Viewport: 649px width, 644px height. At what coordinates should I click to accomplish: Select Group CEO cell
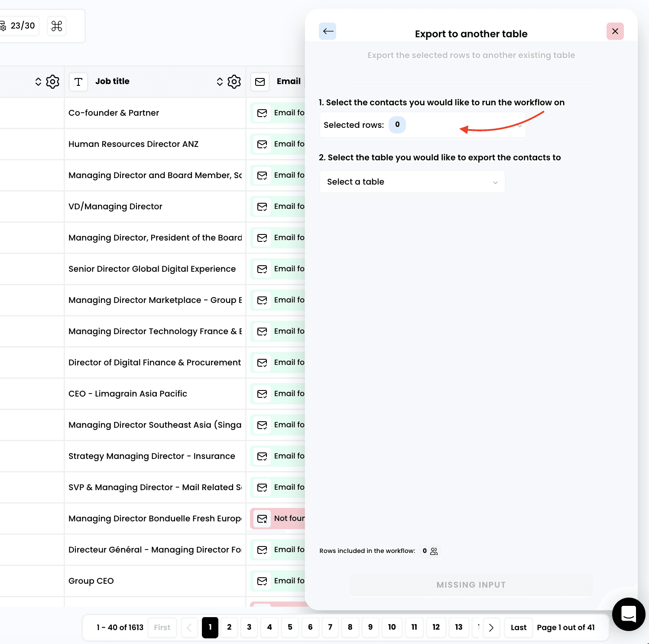pyautogui.click(x=155, y=581)
